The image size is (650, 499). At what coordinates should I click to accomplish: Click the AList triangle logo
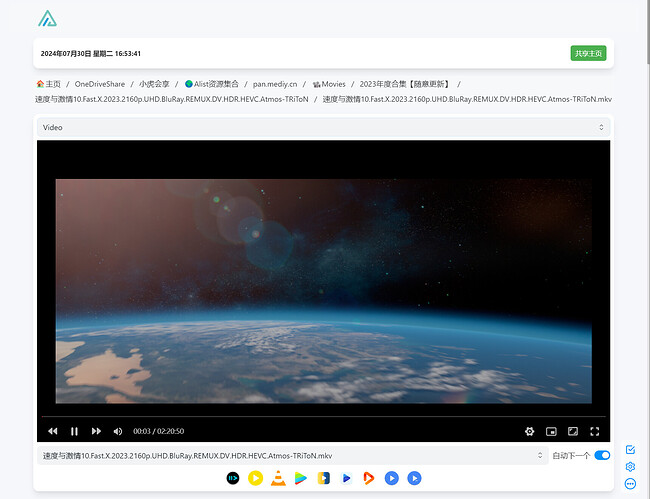click(x=48, y=19)
